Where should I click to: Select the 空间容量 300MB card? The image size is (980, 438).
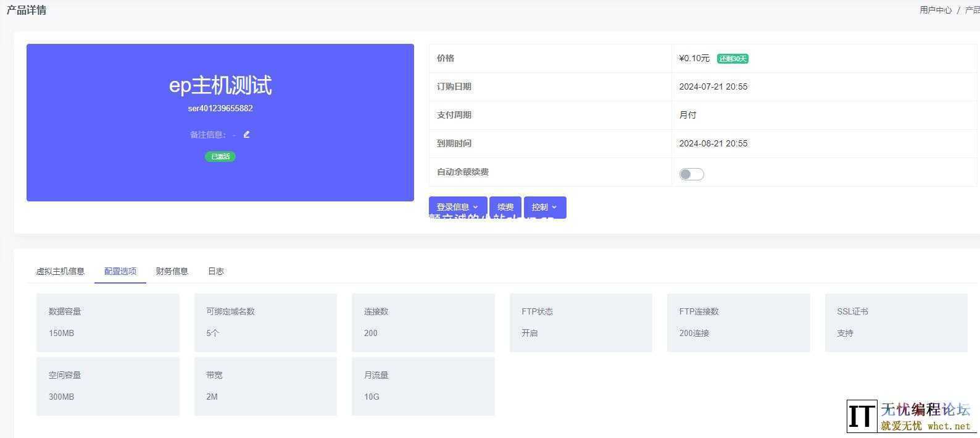coord(108,386)
